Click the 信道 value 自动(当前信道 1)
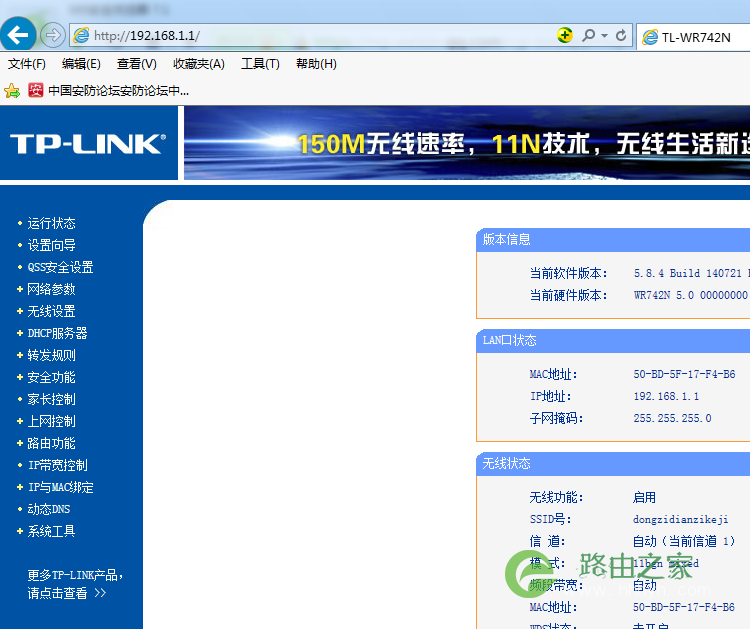Screen dimensions: 750x629 (684, 541)
